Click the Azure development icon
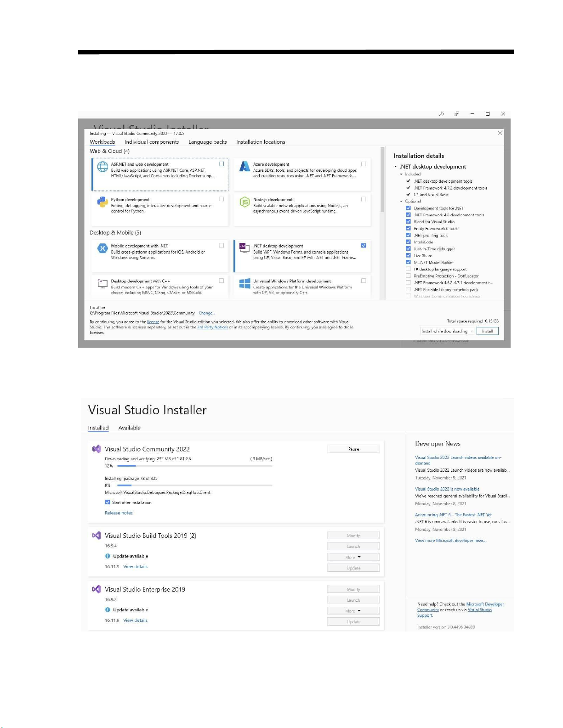Screen dimensions: 563x728 point(245,167)
